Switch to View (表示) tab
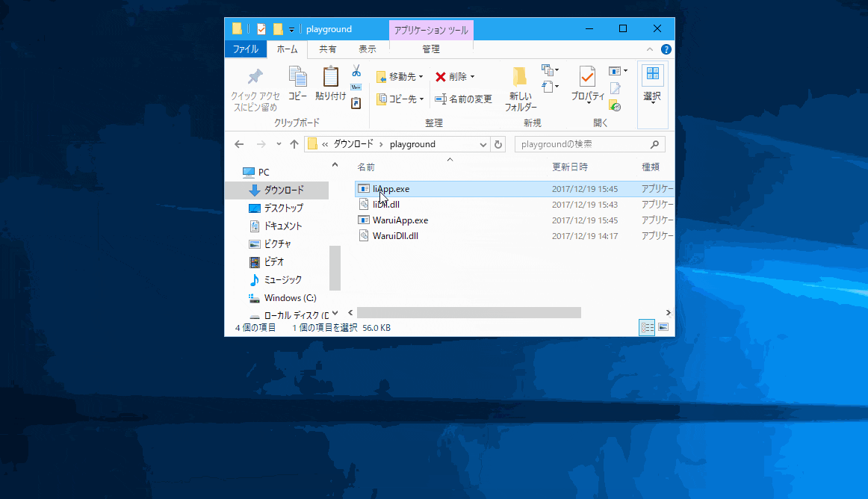Image resolution: width=868 pixels, height=499 pixels. [x=367, y=49]
